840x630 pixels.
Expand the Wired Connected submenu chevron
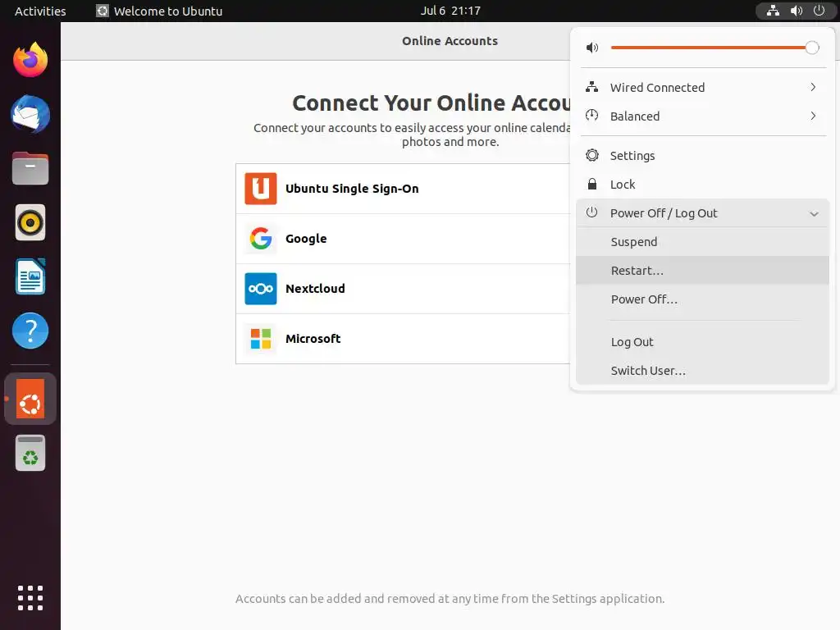[x=813, y=87]
